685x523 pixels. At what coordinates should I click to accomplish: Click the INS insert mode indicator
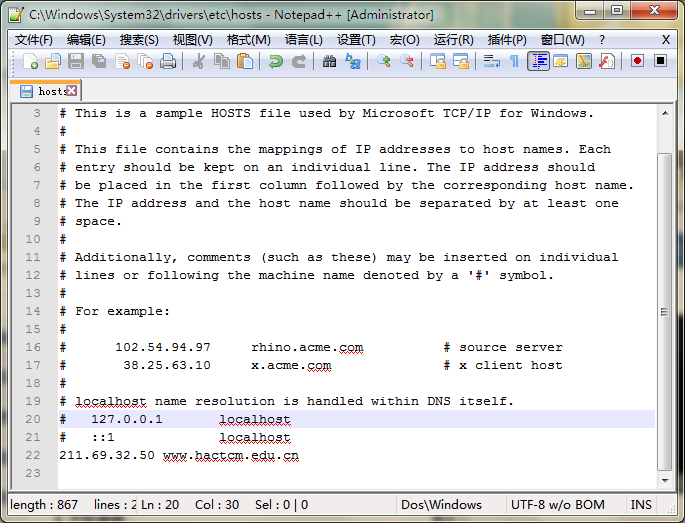click(640, 505)
